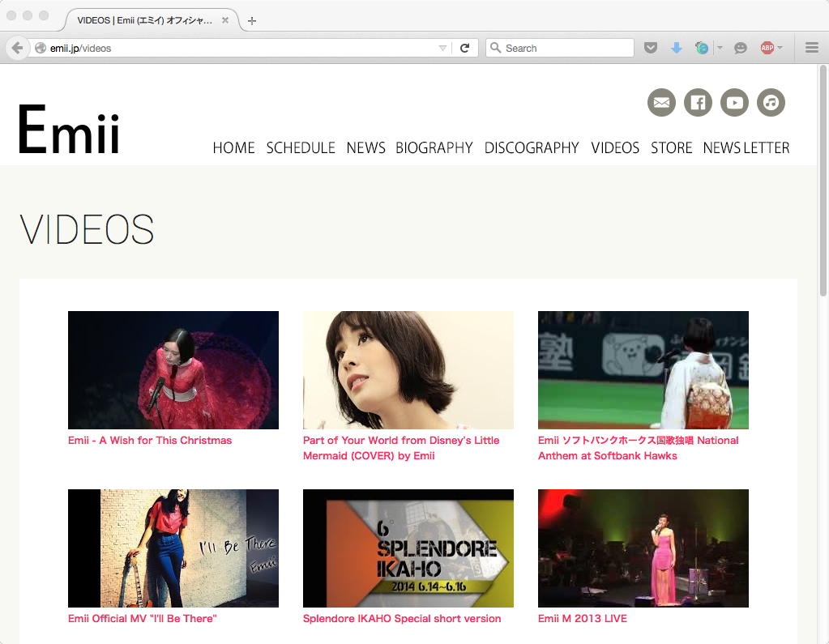The height and width of the screenshot is (644, 829).
Task: Click the globe extension icon
Action: click(x=702, y=48)
